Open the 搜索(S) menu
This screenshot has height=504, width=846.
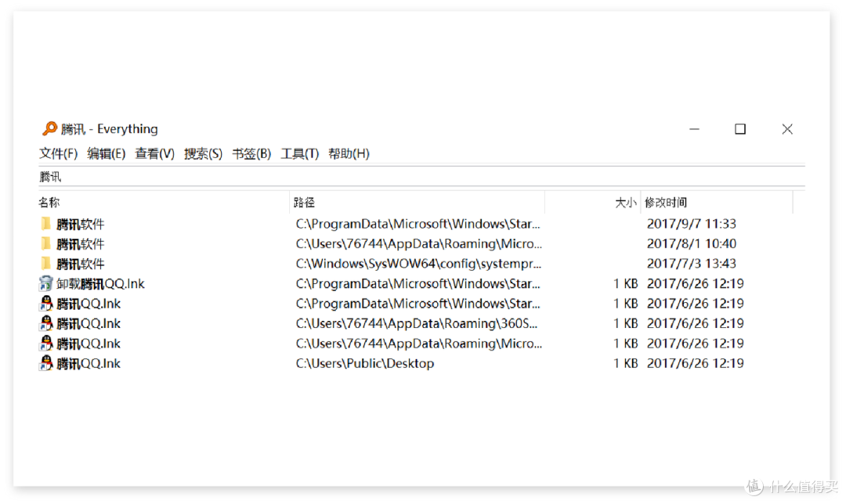(x=204, y=153)
